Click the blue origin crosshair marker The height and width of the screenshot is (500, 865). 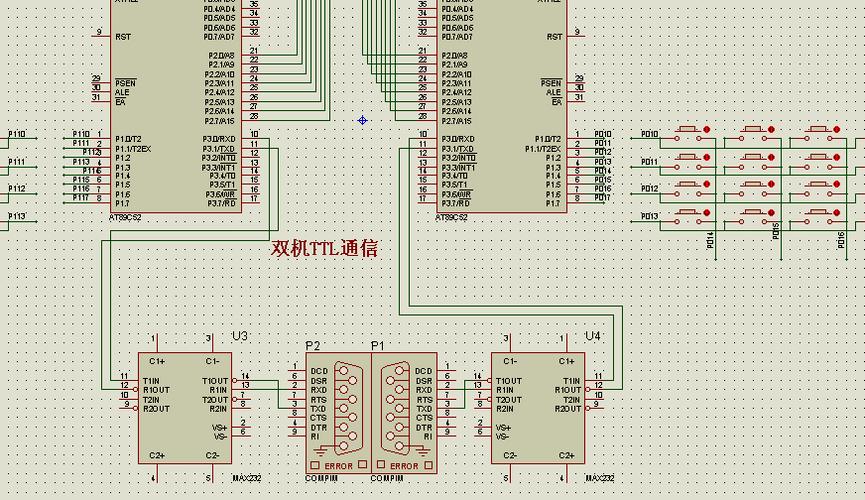[x=362, y=120]
